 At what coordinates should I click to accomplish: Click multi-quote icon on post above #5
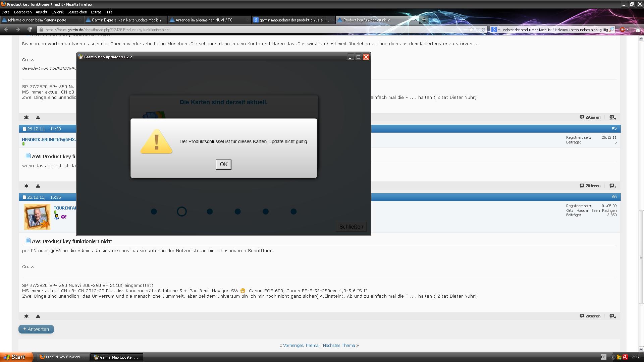tap(613, 117)
